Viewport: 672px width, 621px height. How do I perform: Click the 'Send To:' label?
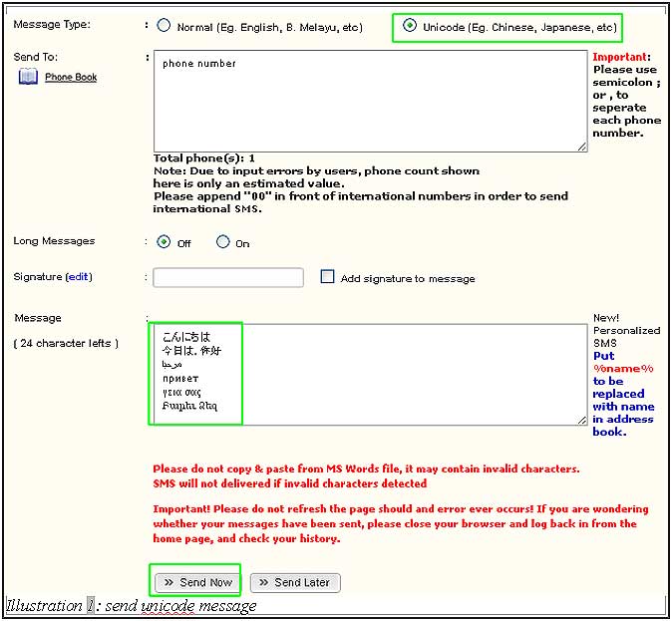pos(36,57)
